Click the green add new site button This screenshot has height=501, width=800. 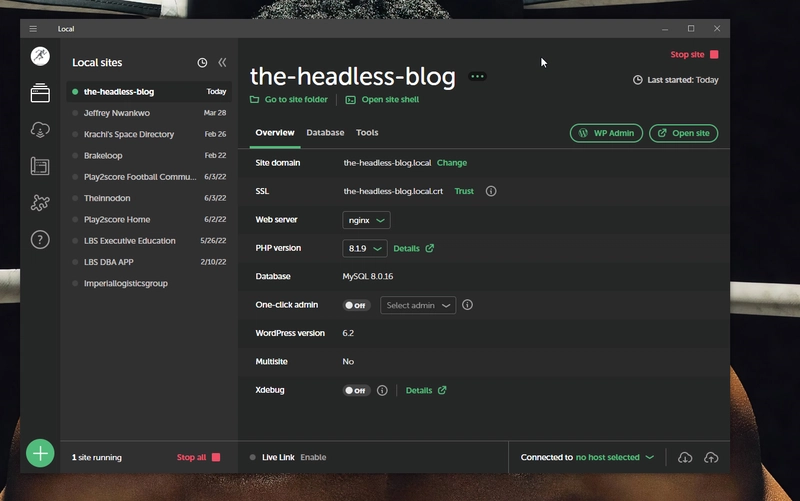40,453
